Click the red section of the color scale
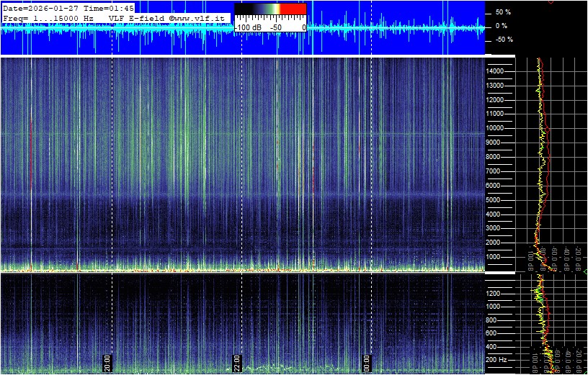The image size is (588, 375). (x=293, y=9)
